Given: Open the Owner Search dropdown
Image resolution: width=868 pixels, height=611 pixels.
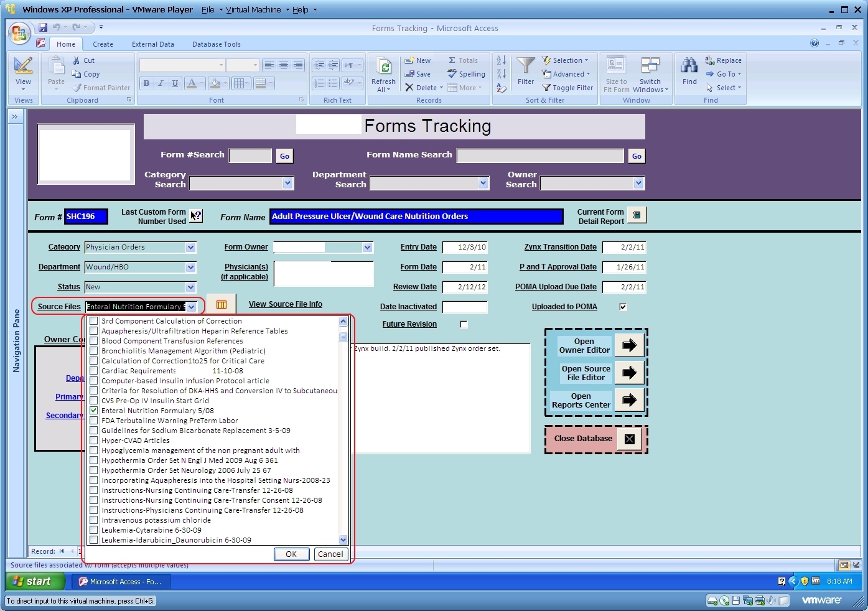Looking at the screenshot, I should tap(638, 183).
